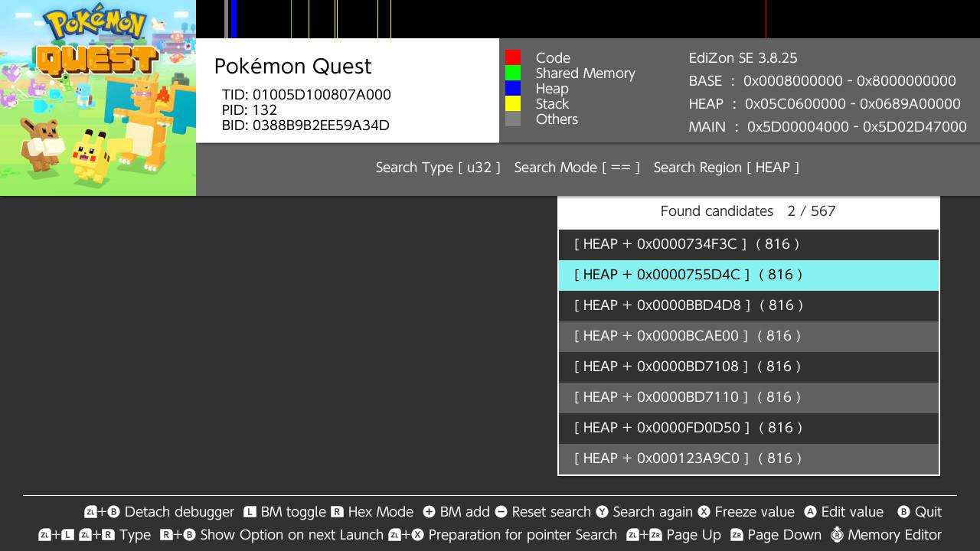
Task: Click the Pokémon Quest game thumbnail
Action: click(98, 98)
